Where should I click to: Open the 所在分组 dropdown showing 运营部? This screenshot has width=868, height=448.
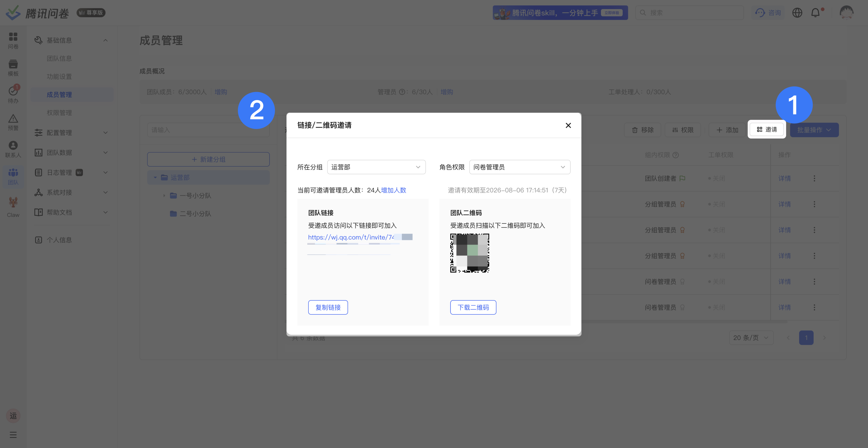[376, 167]
